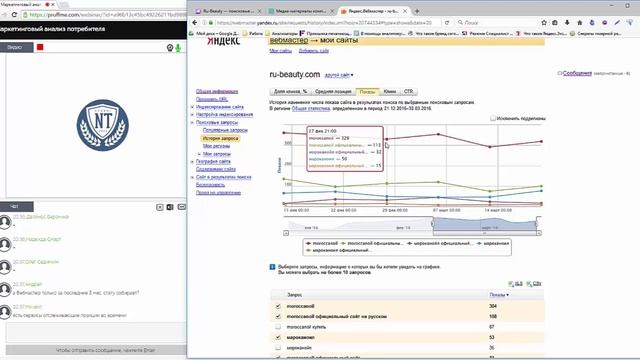Sort table by 'Показы' column header

499,295
